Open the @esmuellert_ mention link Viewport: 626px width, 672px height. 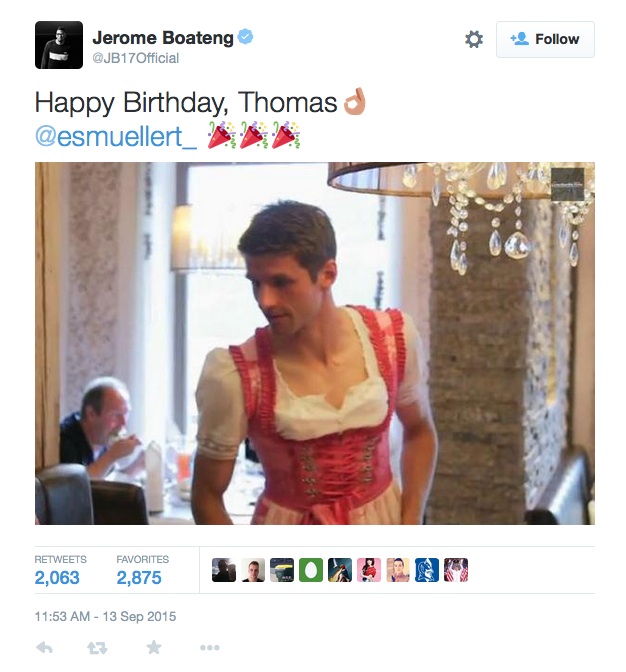pos(116,136)
